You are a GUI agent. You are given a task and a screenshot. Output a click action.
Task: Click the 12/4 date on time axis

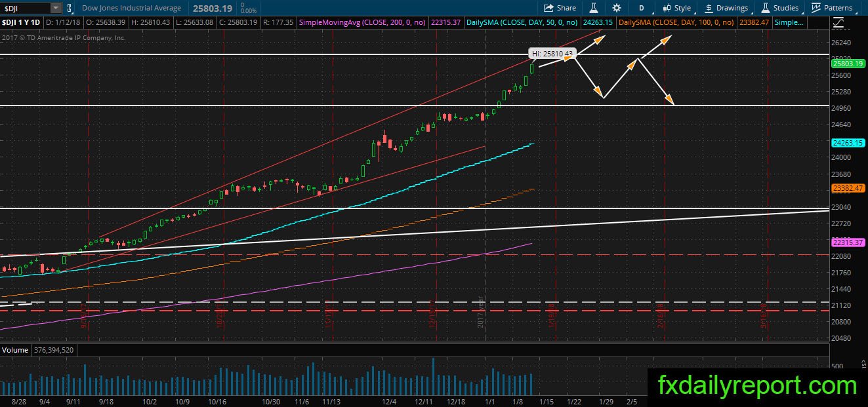(x=390, y=401)
